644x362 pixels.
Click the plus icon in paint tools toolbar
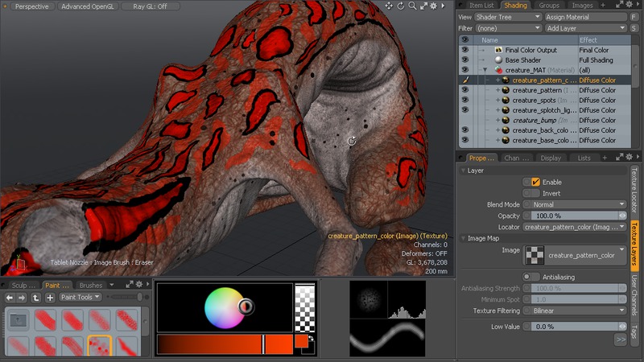50,298
